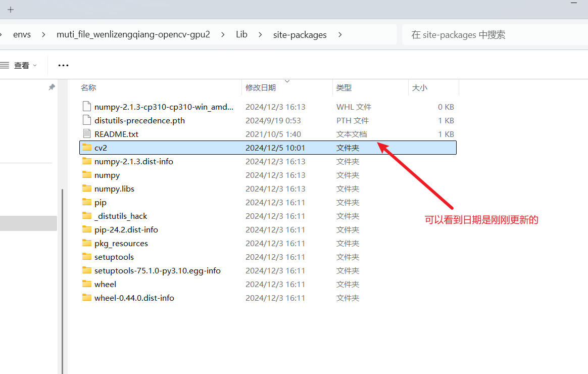
Task: Click envs in the address breadcrumb
Action: [x=22, y=34]
